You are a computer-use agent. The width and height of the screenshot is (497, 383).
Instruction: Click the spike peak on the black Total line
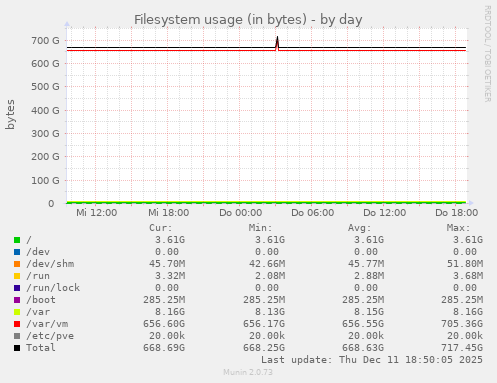pyautogui.click(x=277, y=37)
